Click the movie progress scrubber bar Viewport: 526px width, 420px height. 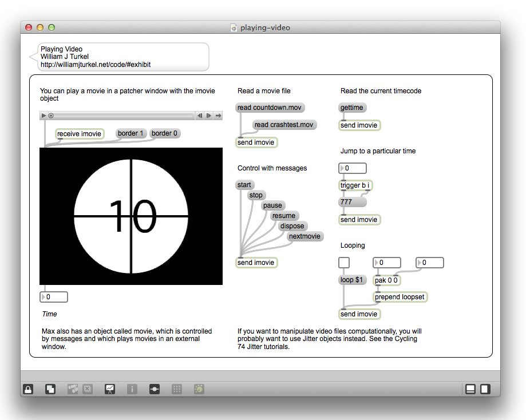tap(123, 116)
